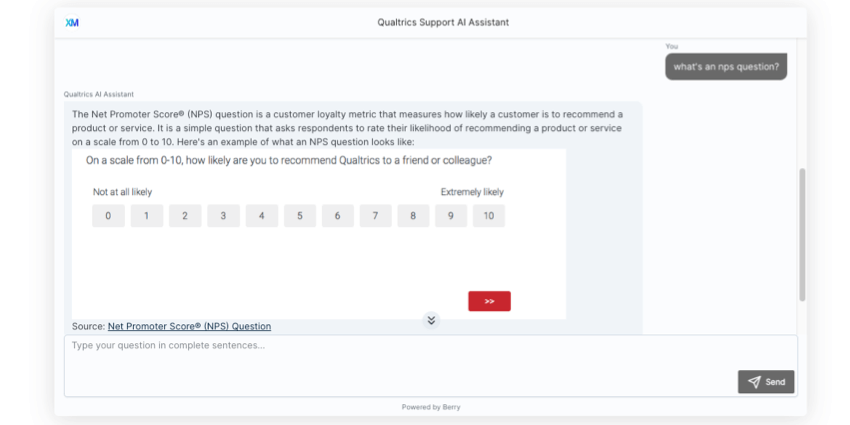Select rating 7 on the NPS scale
850x425 pixels.
[375, 216]
